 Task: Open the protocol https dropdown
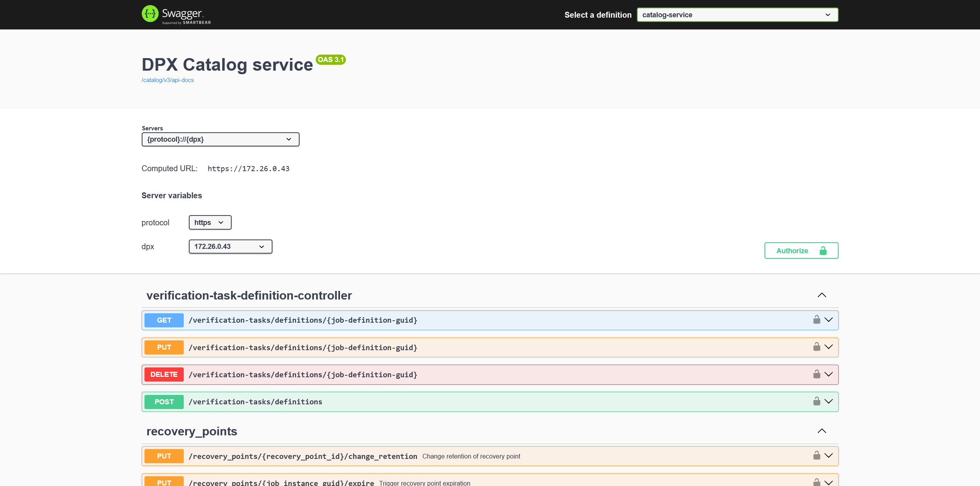point(210,223)
